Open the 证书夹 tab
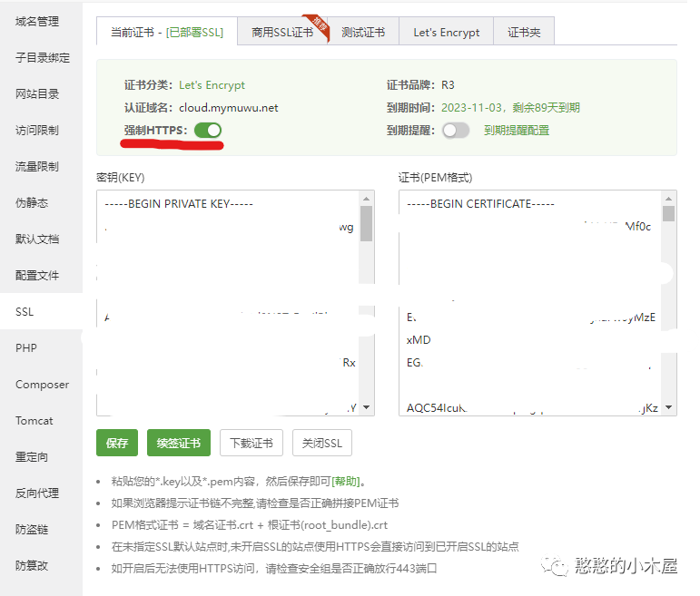The height and width of the screenshot is (596, 700). (x=524, y=32)
